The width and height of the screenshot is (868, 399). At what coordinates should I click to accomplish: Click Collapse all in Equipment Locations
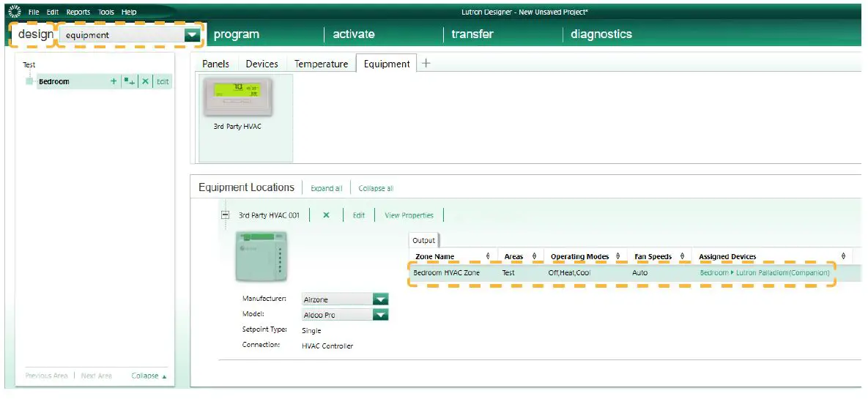pyautogui.click(x=376, y=188)
